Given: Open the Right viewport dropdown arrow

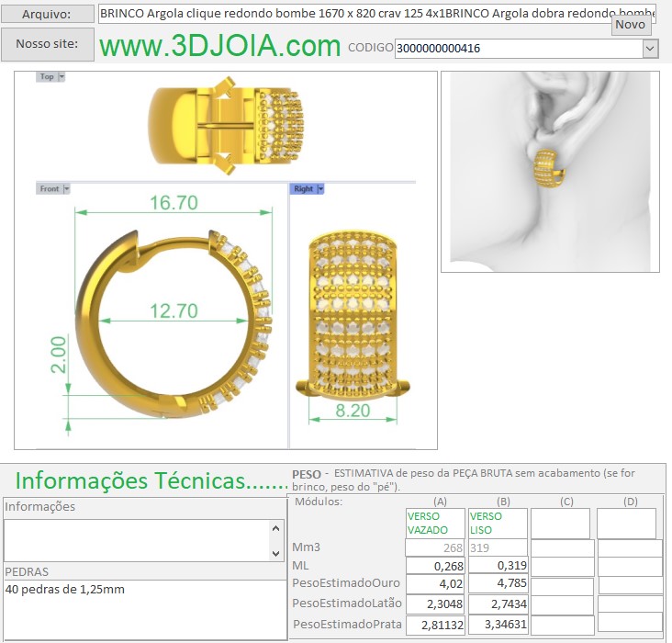Looking at the screenshot, I should tap(320, 189).
